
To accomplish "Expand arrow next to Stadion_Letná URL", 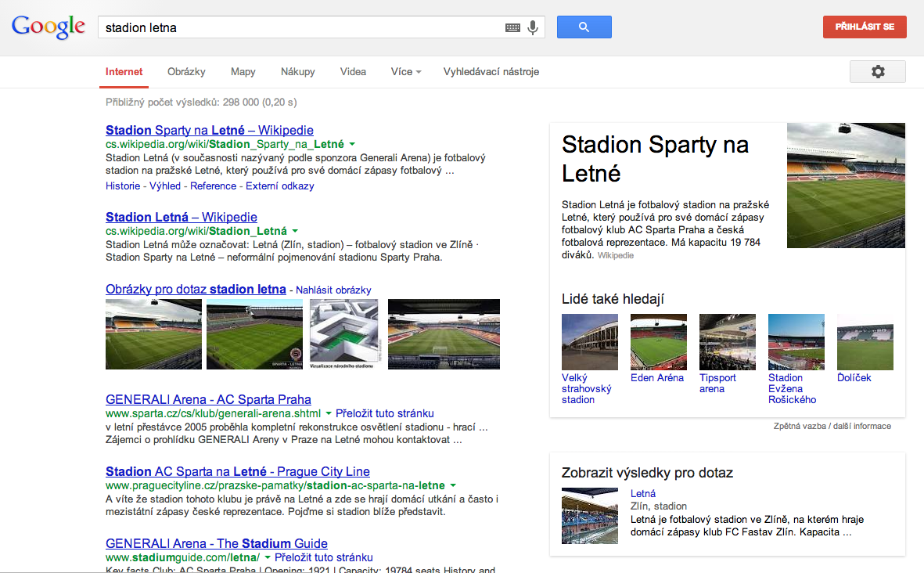I will coord(295,231).
